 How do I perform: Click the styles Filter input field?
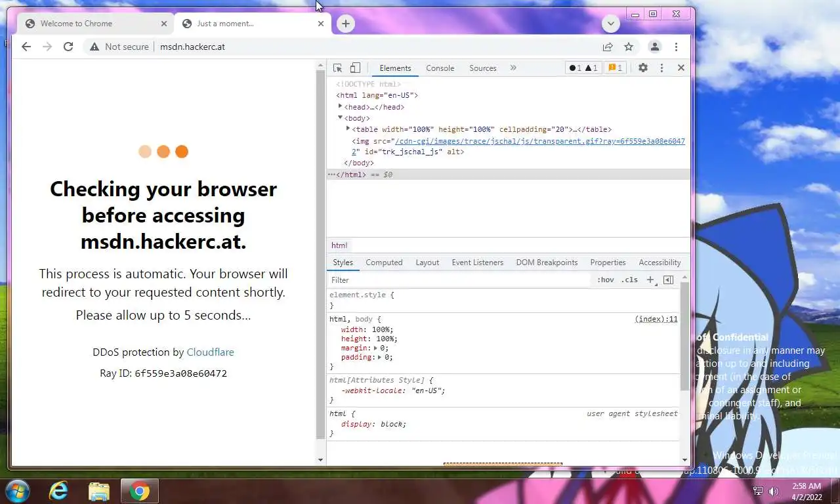coord(459,280)
